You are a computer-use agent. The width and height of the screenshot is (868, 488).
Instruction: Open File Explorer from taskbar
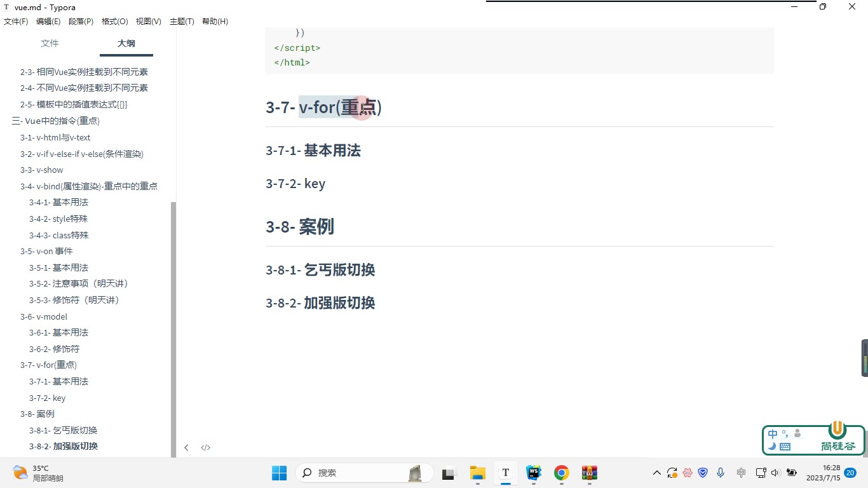point(477,473)
